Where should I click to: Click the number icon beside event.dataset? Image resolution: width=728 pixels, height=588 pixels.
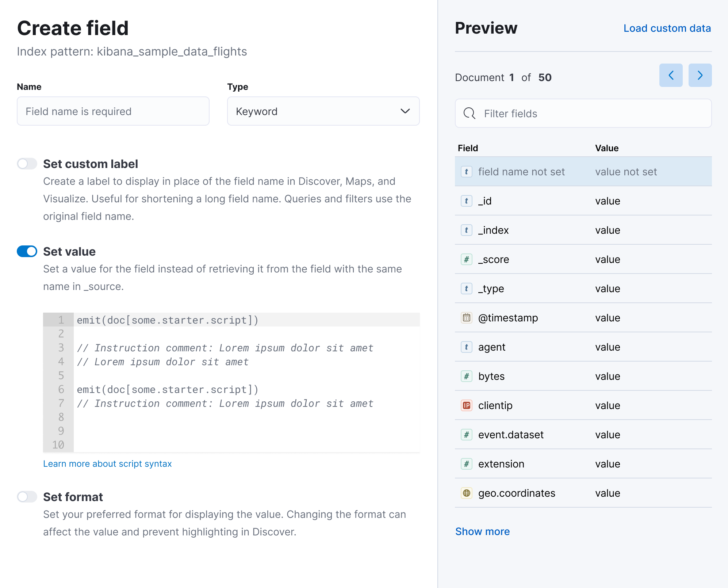[467, 434]
